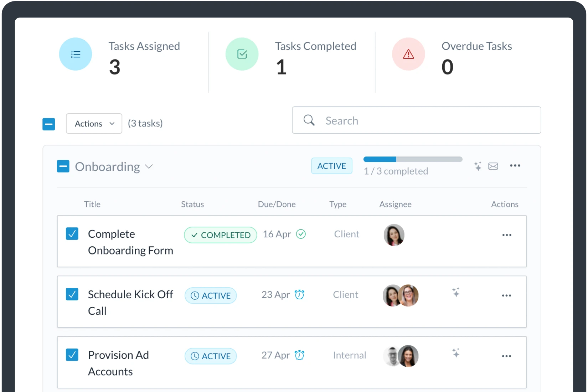Uncheck the Provision Ad Accounts checkbox
The image size is (588, 392).
tap(72, 355)
